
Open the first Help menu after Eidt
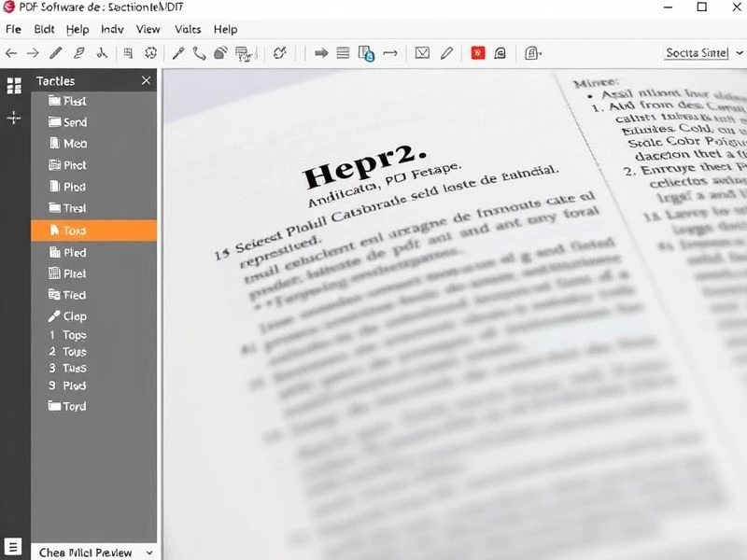click(x=78, y=30)
